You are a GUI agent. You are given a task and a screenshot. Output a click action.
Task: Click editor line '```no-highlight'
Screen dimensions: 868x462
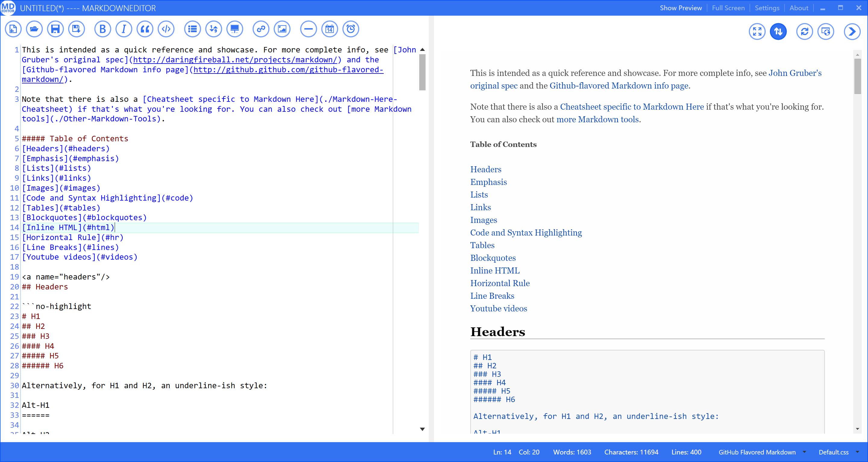coord(57,306)
